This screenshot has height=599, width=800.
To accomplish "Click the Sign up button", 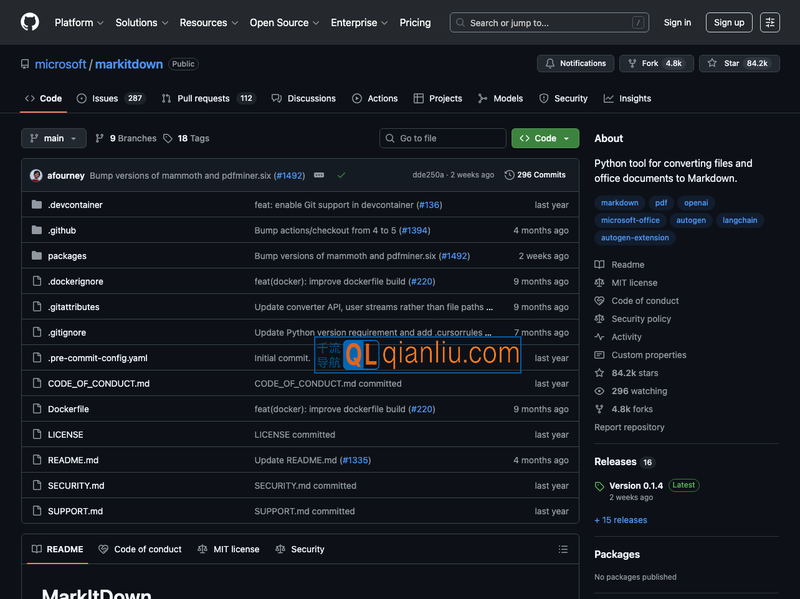I will click(x=729, y=22).
